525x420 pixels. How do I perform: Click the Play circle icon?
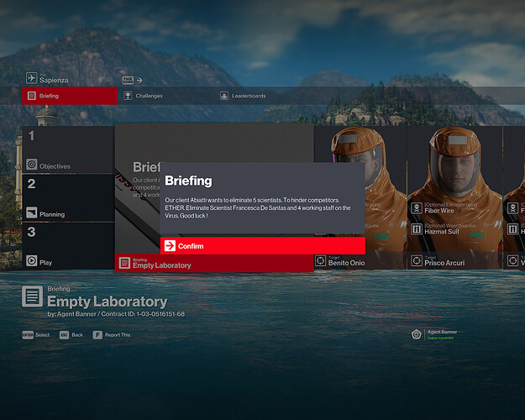[x=32, y=260]
